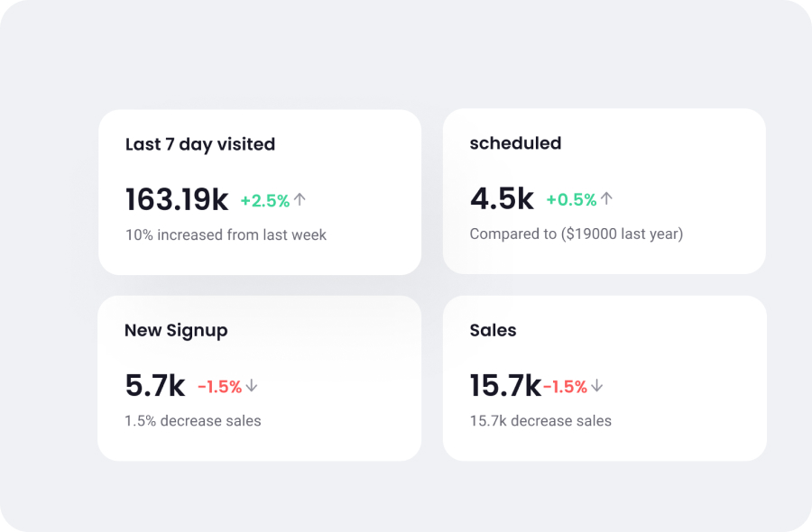Click "10% increased from last week" text
812x532 pixels.
click(226, 234)
